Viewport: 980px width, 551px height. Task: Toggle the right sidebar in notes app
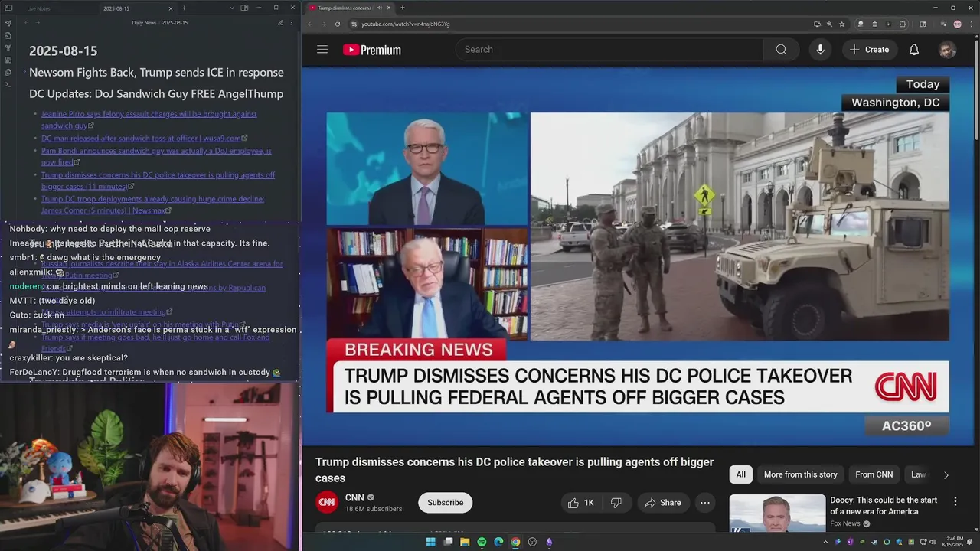click(x=244, y=8)
